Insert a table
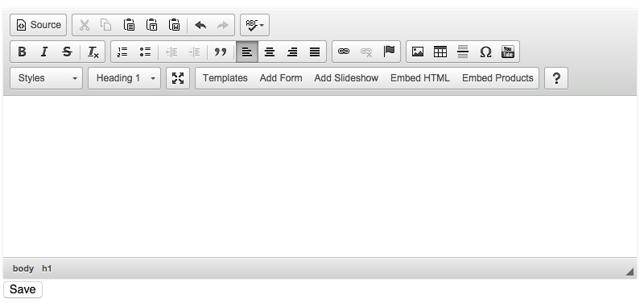This screenshot has height=307, width=644. pyautogui.click(x=440, y=52)
